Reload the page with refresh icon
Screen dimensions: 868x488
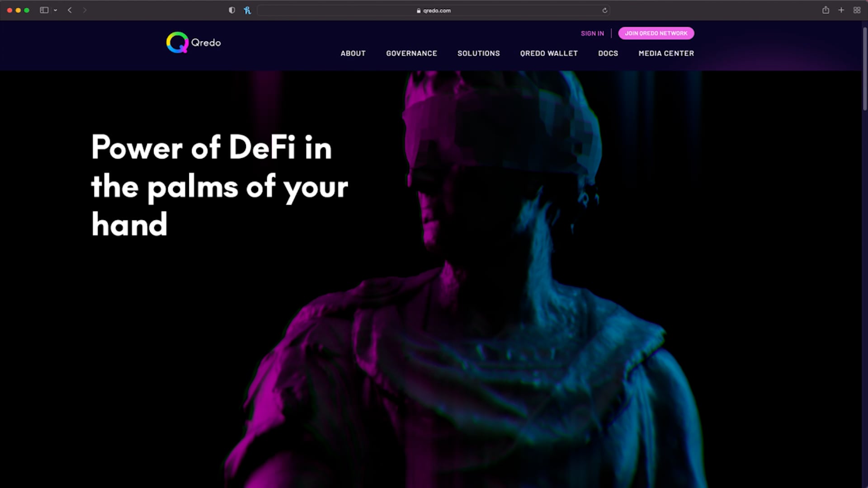[604, 10]
